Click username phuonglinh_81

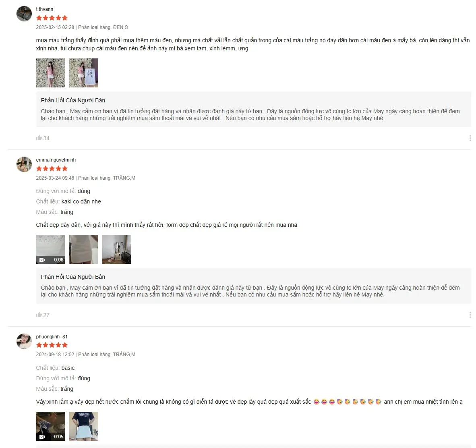point(52,336)
